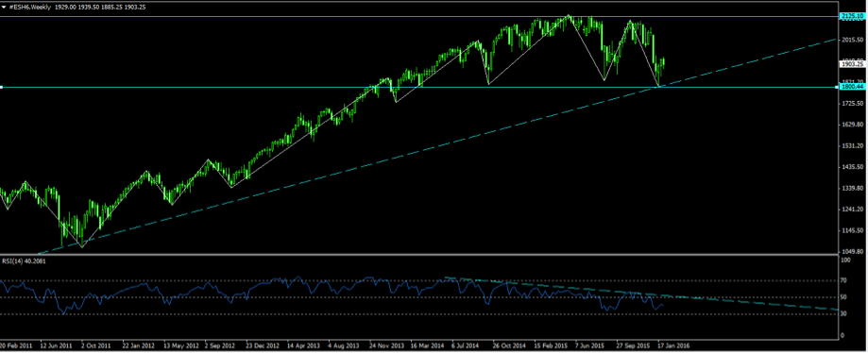This screenshot has height=353, width=868.
Task: Select the 6 Jul 2014 date label
Action: pyautogui.click(x=466, y=345)
